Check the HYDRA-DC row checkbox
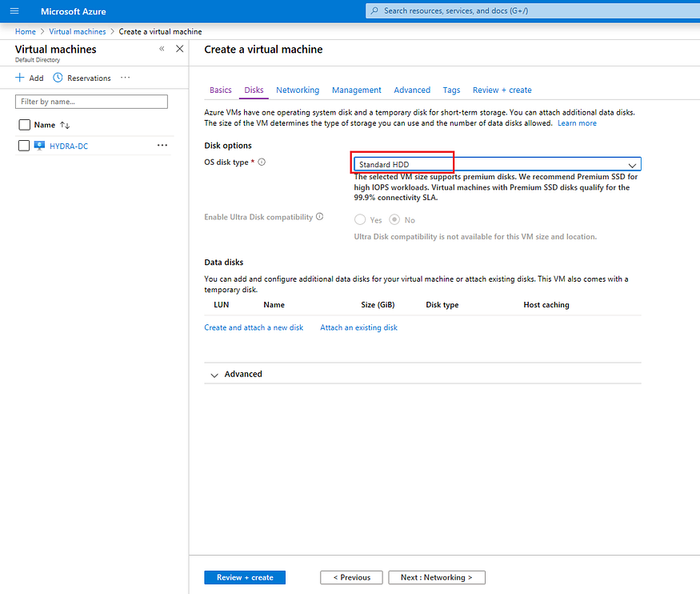The height and width of the screenshot is (594, 700). pos(23,145)
